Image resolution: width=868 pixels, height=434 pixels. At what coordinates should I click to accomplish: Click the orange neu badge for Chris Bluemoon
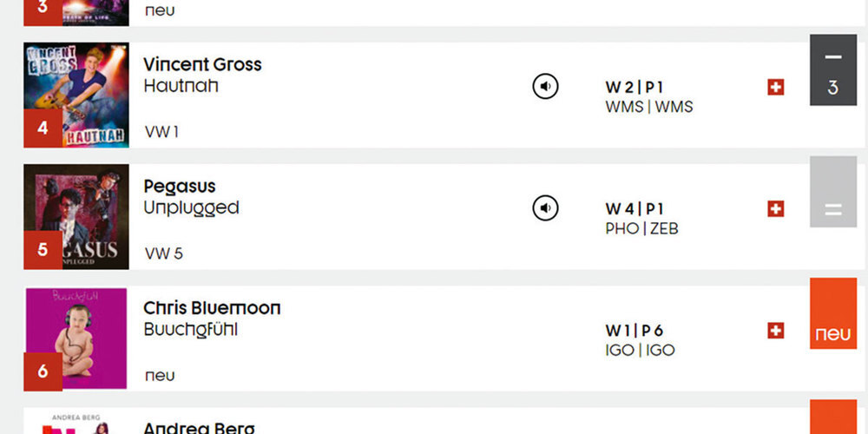point(832,314)
